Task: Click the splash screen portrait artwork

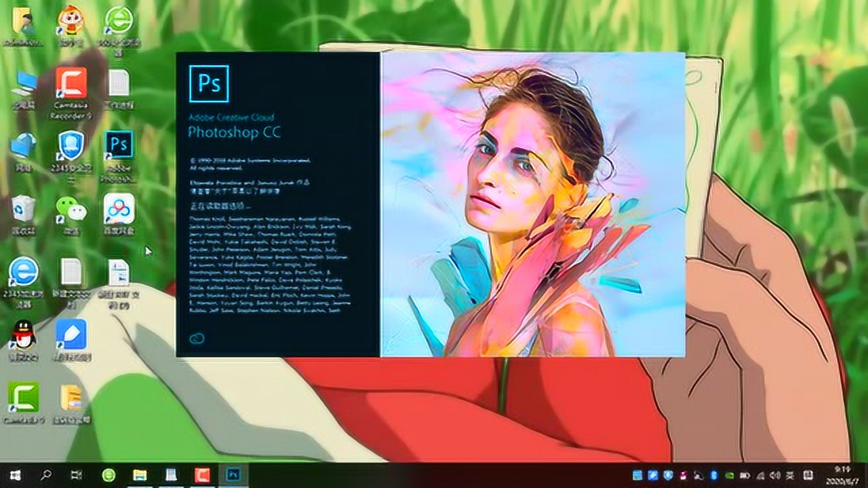Action: (533, 204)
